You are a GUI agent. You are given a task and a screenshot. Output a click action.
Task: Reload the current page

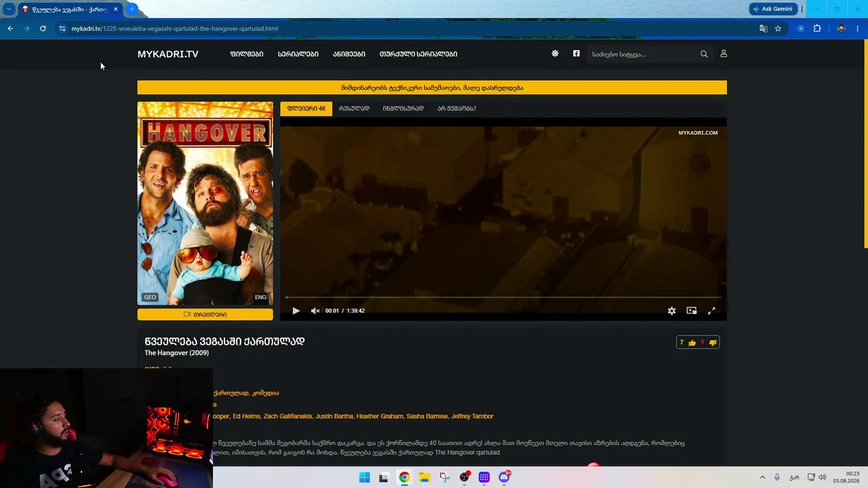[x=43, y=28]
